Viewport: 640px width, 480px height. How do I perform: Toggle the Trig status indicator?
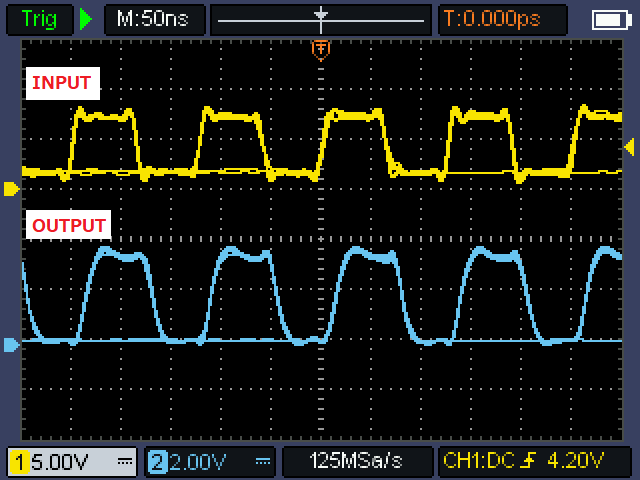40,19
